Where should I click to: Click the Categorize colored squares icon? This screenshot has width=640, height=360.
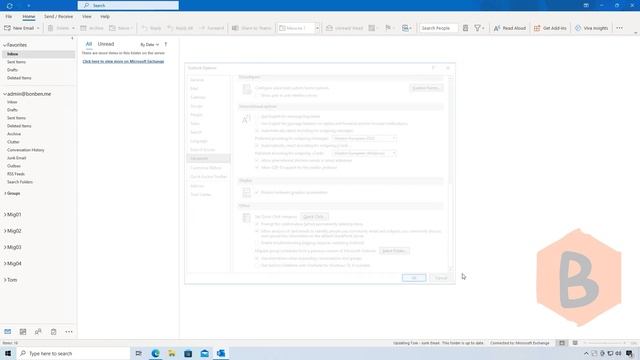pyautogui.click(x=371, y=28)
